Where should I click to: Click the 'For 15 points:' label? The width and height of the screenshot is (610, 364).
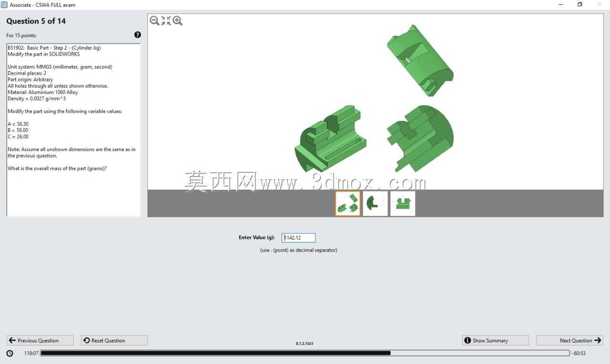[21, 35]
